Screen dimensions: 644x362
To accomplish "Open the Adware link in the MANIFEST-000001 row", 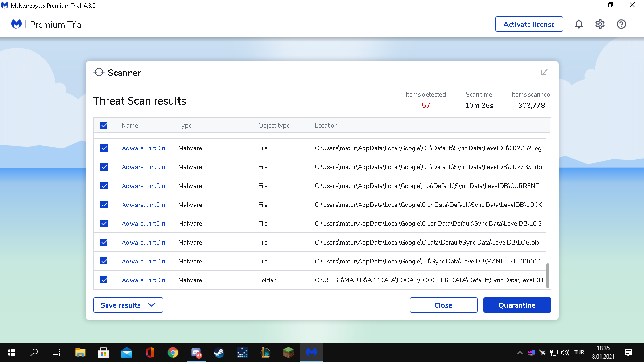I will (143, 261).
